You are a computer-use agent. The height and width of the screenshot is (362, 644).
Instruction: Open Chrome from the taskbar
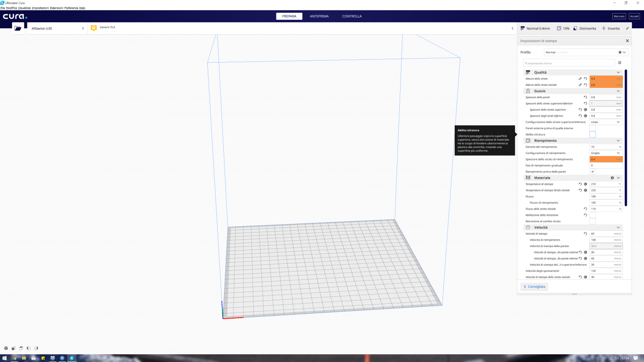coord(14,358)
